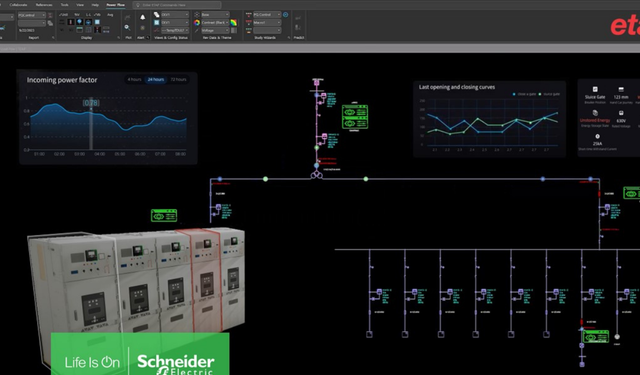The width and height of the screenshot is (640, 375).
Task: Open the Contrast (Black) theme dropdown
Action: click(x=215, y=22)
